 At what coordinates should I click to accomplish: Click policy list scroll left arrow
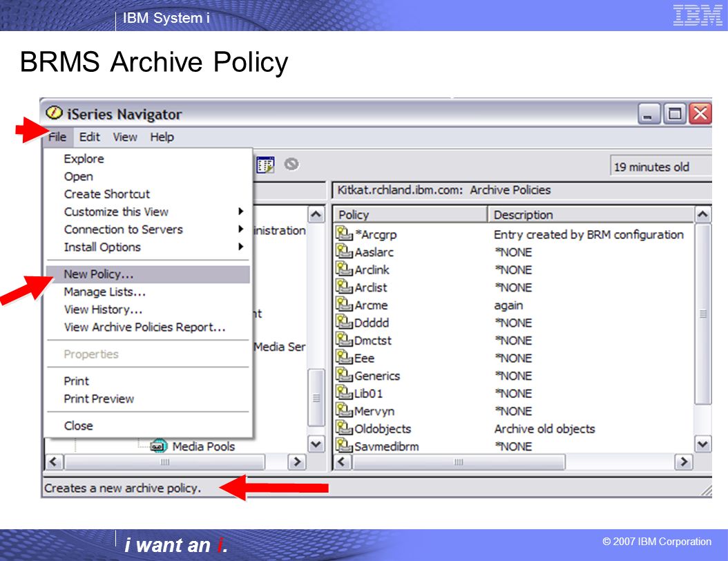tap(343, 462)
